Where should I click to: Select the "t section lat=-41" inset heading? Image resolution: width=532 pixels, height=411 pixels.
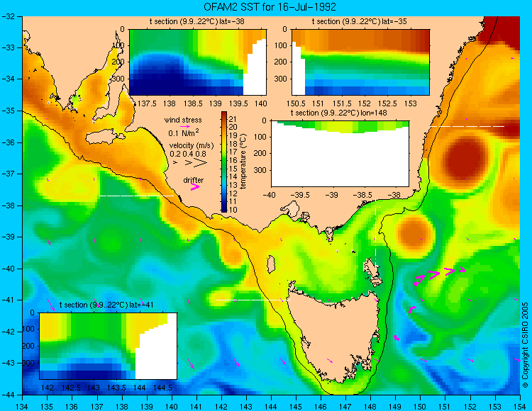pos(106,305)
